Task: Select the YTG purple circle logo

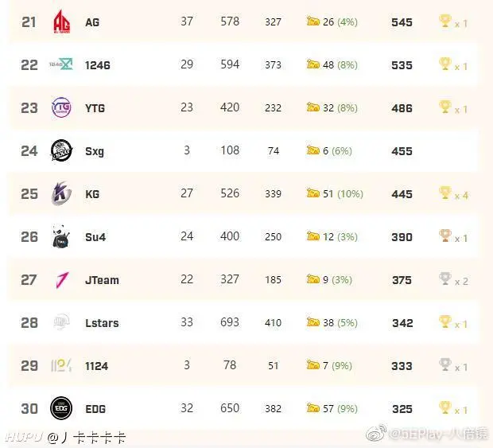Action: coord(61,107)
